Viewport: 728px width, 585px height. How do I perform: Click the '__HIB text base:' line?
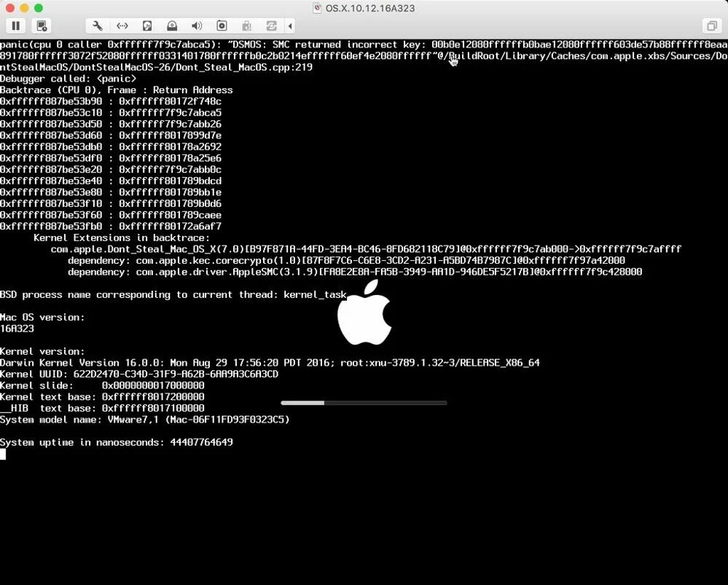pos(102,408)
